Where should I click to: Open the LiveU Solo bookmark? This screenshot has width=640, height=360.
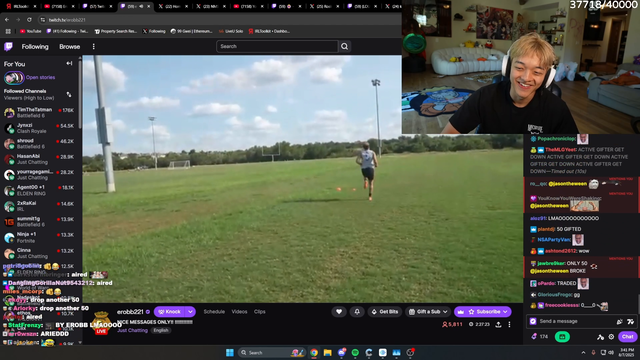(231, 31)
